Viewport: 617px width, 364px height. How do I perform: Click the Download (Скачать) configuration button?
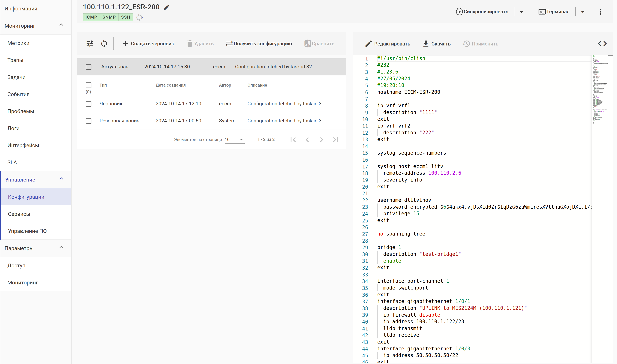click(x=437, y=44)
